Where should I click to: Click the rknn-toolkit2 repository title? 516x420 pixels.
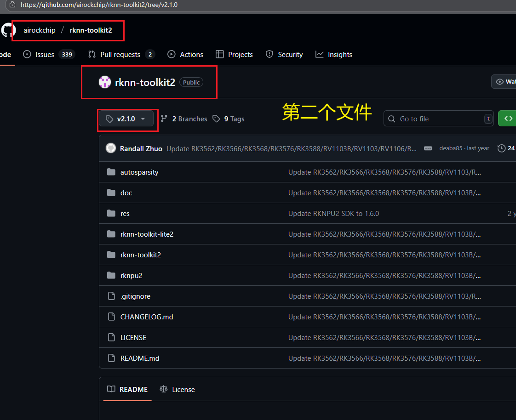point(145,82)
